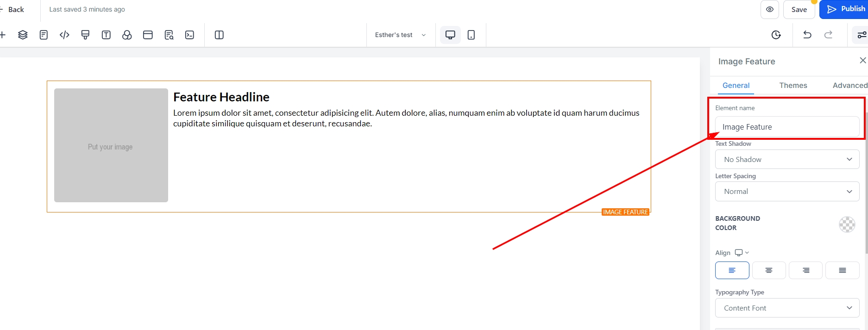This screenshot has height=330, width=868.
Task: Undo the last action
Action: [807, 35]
